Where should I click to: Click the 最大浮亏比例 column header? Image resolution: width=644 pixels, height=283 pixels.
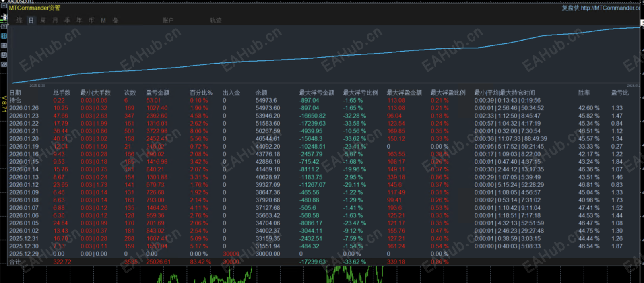point(361,93)
